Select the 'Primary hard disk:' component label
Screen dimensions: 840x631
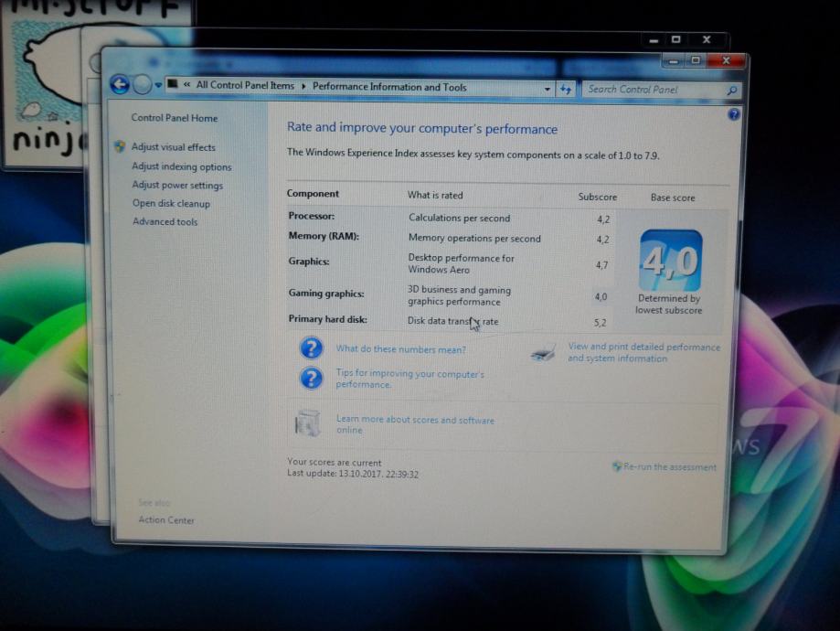328,319
